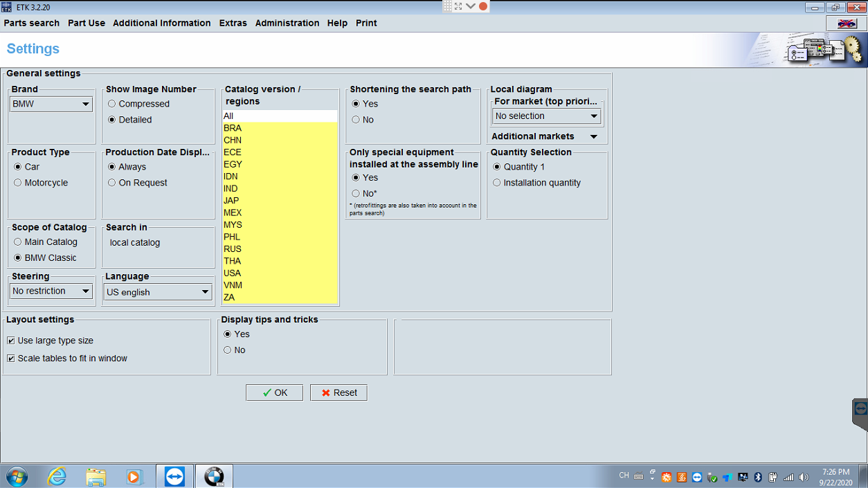Click the down chevron in top floating toolbar

point(471,6)
